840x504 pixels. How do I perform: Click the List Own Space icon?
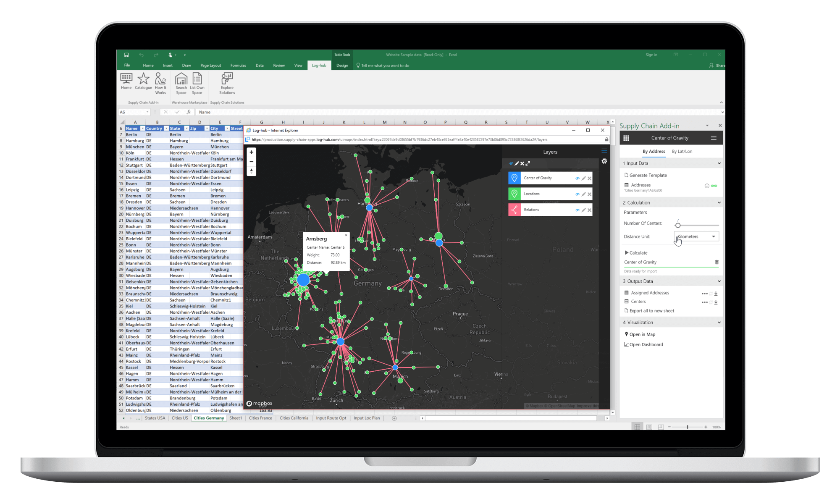coord(197,79)
